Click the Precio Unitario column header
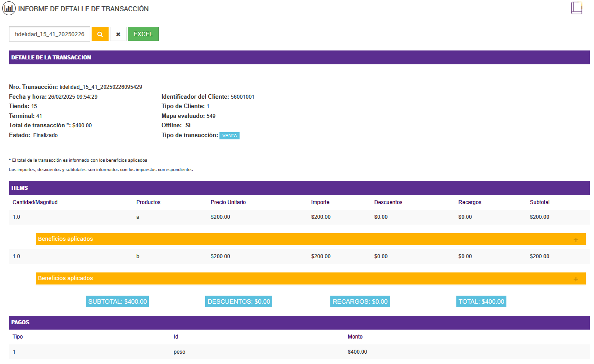 pos(228,202)
